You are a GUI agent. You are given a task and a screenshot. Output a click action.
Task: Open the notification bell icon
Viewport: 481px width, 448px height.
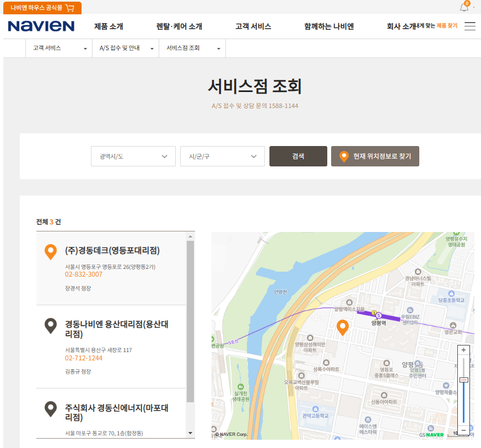(x=464, y=7)
